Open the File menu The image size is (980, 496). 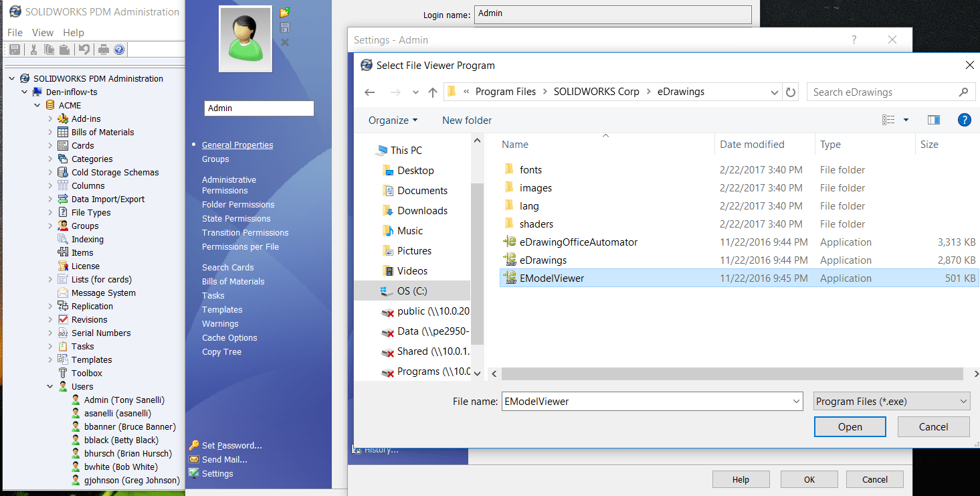pyautogui.click(x=15, y=32)
